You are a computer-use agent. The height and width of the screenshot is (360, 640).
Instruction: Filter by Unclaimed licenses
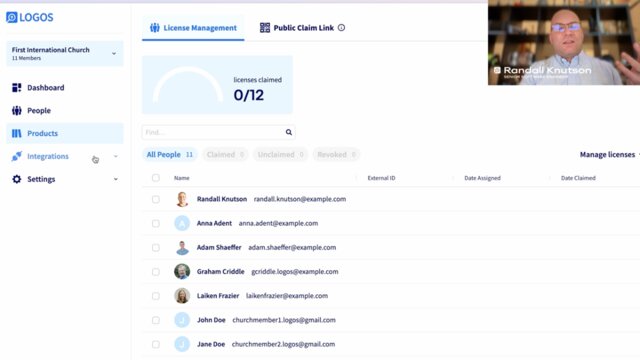point(280,155)
